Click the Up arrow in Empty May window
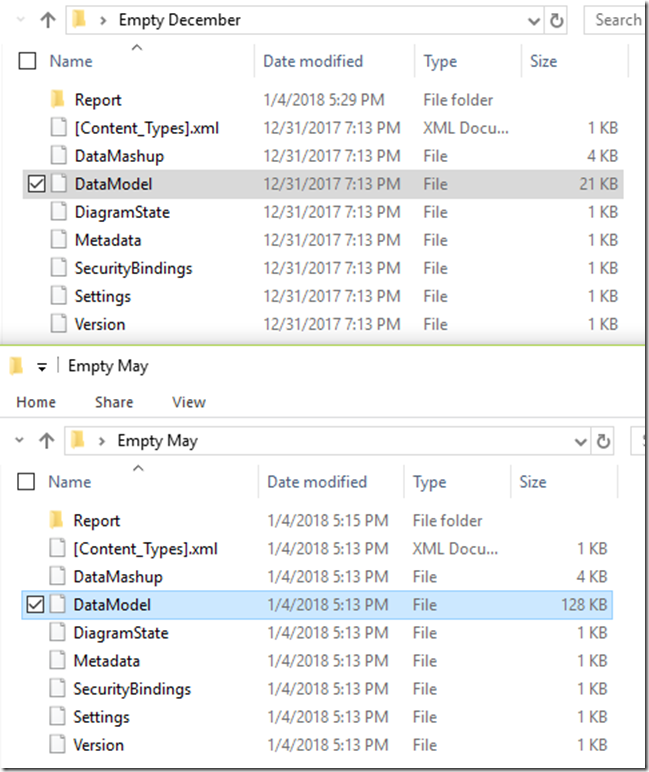Viewport: 649px width, 772px height. pos(46,441)
